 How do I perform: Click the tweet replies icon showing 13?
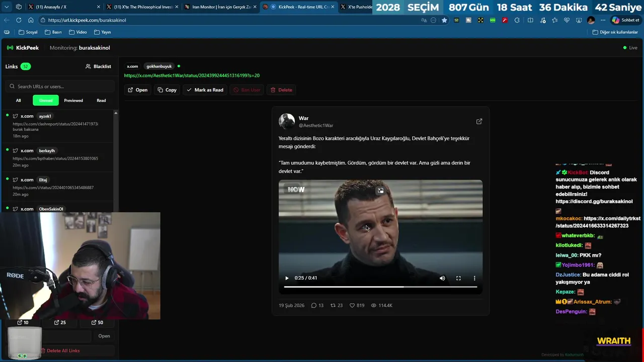point(314,305)
